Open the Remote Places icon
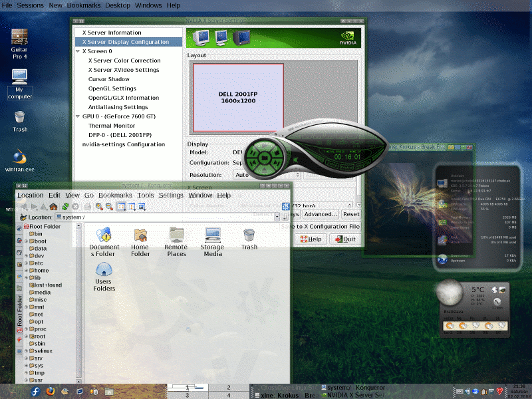This screenshot has width=532, height=399. pyautogui.click(x=176, y=241)
